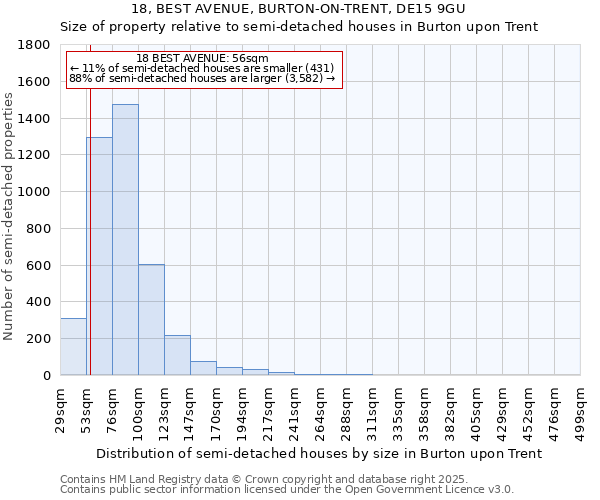Click the bar between 100sqm and 123sqm

click(151, 320)
